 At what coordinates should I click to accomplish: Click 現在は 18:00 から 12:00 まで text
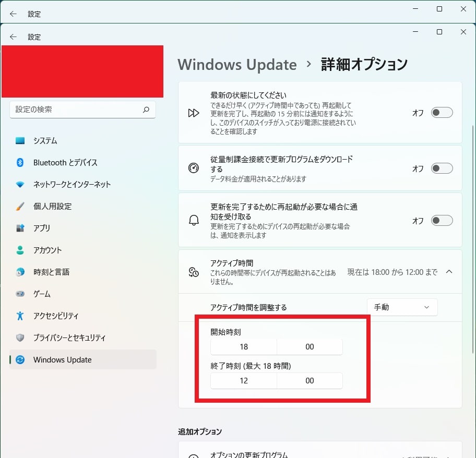coord(392,272)
